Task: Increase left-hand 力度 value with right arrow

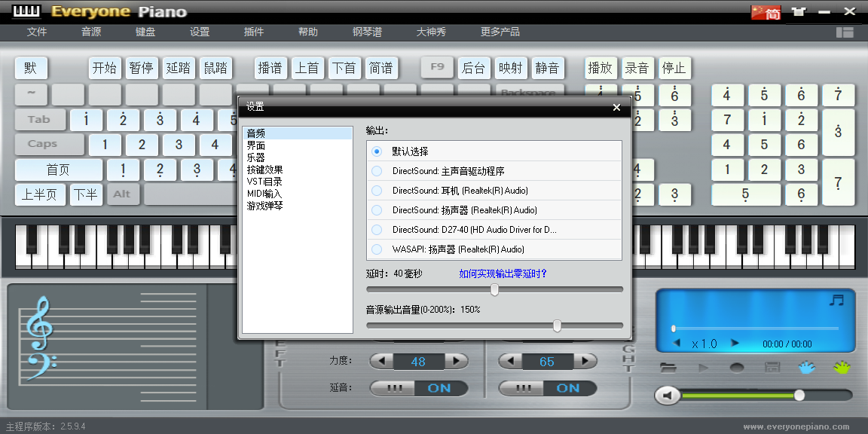Action: click(455, 362)
